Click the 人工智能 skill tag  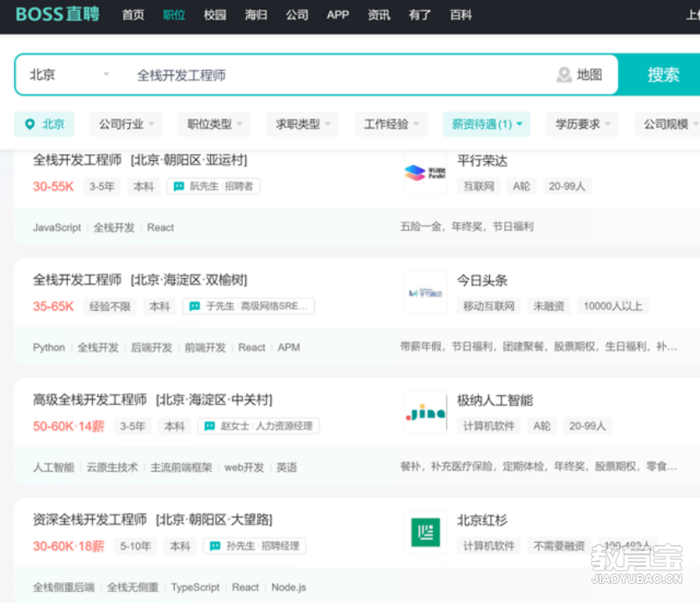[x=53, y=467]
